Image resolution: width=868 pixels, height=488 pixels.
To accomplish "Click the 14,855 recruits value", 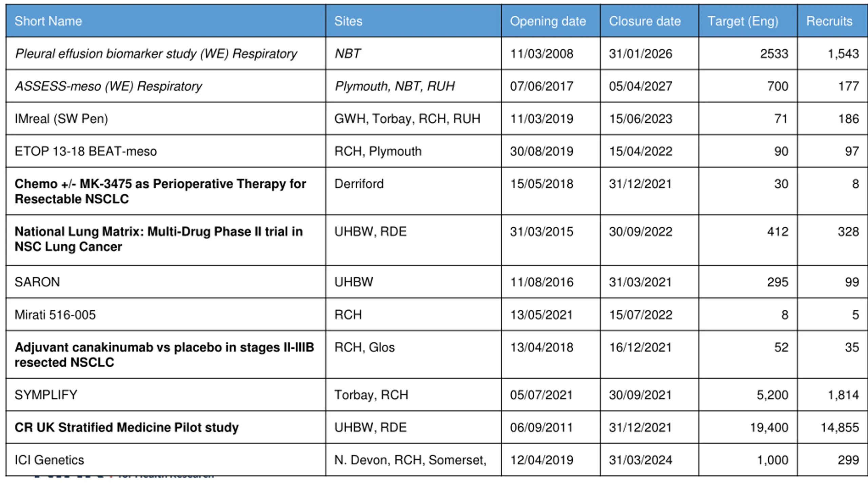I will tap(840, 427).
